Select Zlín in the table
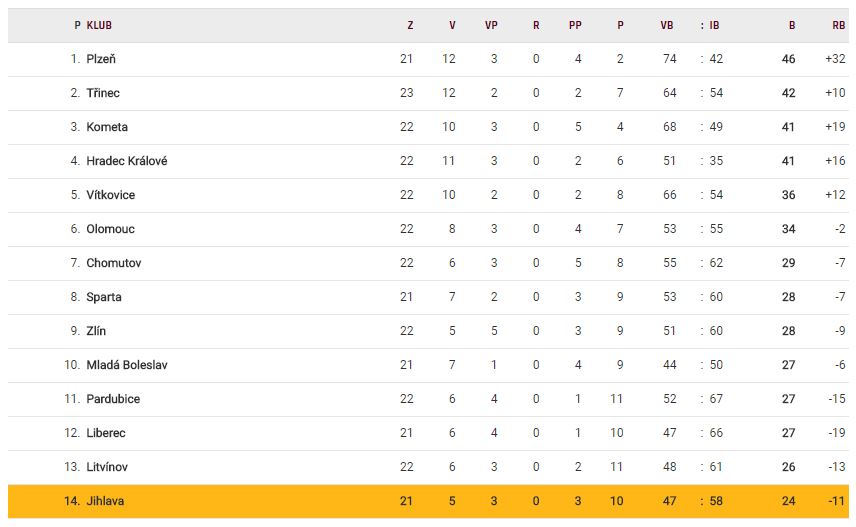 [x=96, y=331]
